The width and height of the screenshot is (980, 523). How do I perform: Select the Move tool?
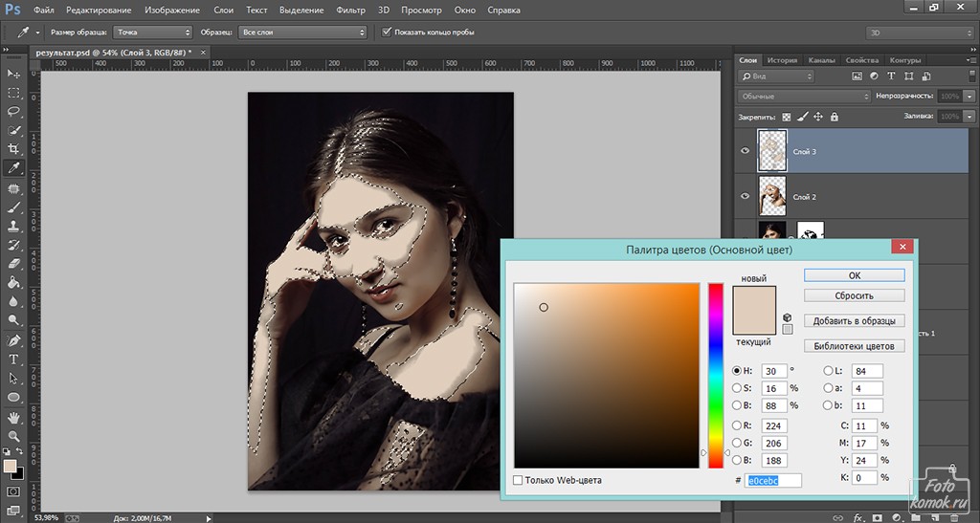click(13, 74)
